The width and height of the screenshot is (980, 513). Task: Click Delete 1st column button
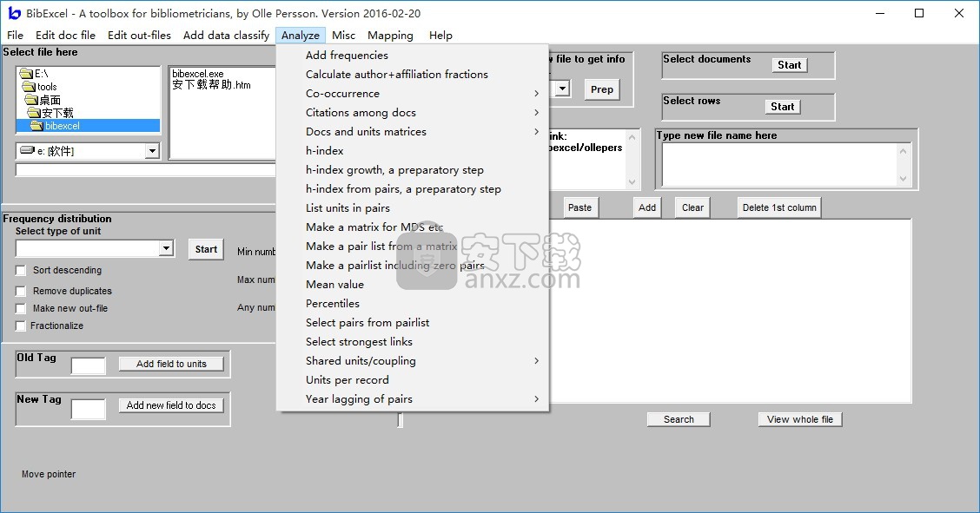(x=779, y=207)
